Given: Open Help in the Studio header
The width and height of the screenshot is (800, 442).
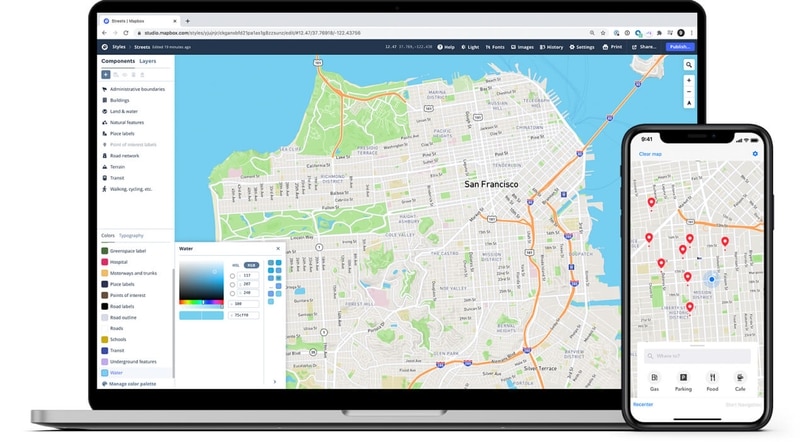Looking at the screenshot, I should click(x=446, y=47).
